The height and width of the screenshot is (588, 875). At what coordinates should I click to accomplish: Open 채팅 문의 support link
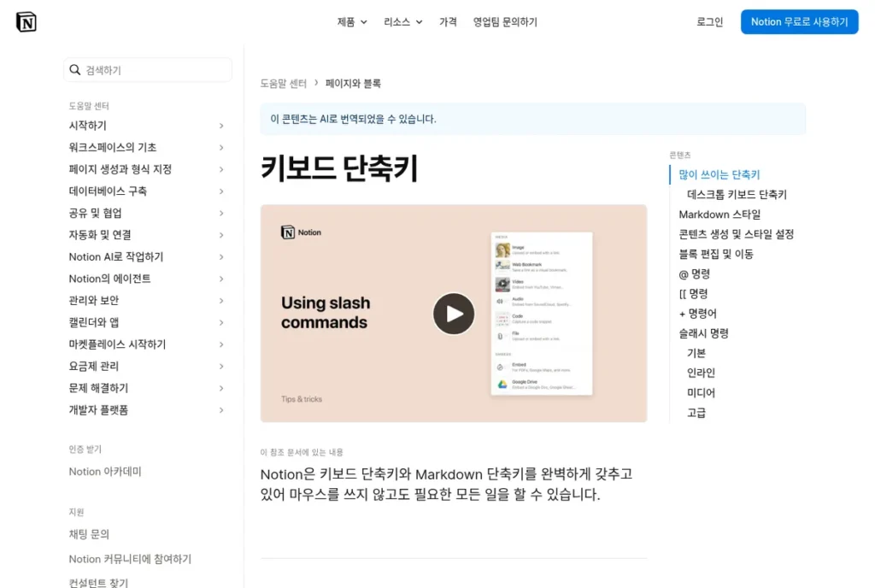(89, 534)
